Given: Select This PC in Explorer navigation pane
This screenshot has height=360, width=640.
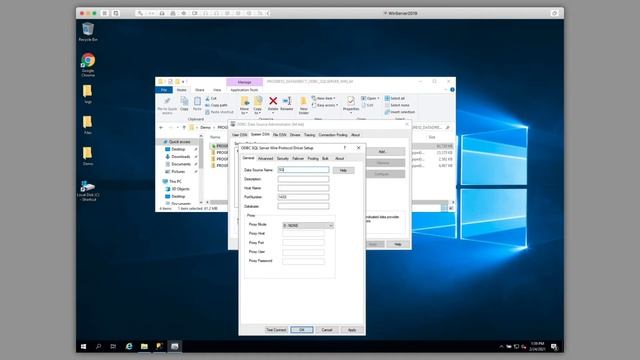Looking at the screenshot, I should (175, 181).
